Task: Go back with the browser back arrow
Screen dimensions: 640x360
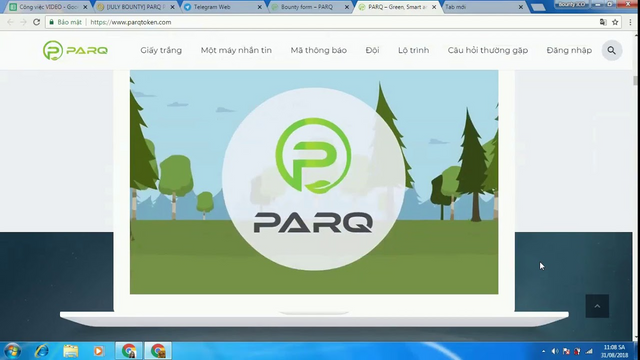Action: tap(10, 22)
